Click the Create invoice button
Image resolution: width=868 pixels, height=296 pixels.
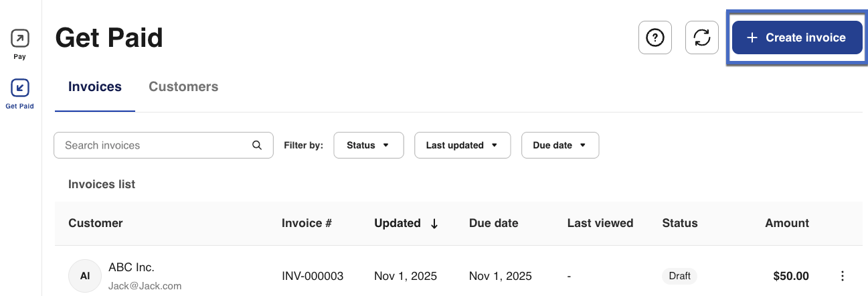pyautogui.click(x=795, y=38)
